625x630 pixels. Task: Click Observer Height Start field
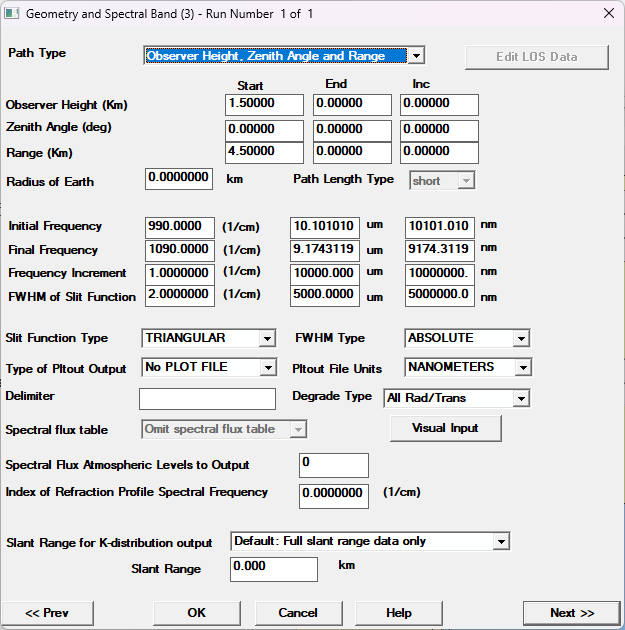click(x=264, y=104)
